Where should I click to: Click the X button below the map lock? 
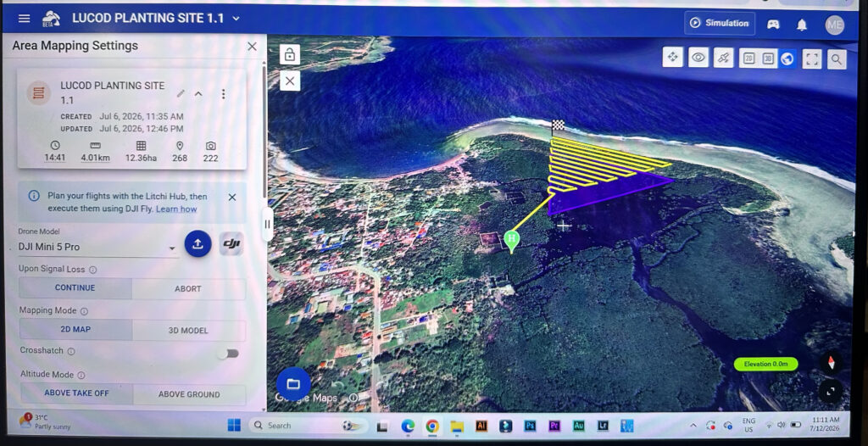(290, 81)
